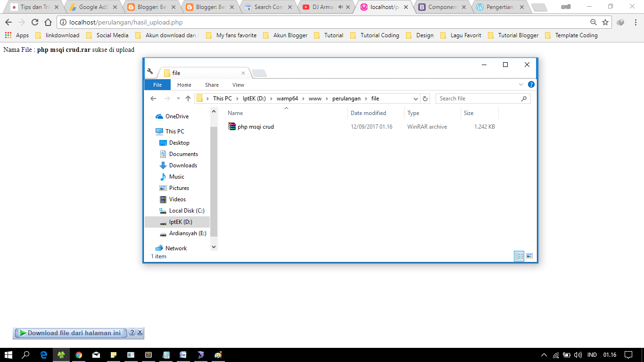The height and width of the screenshot is (362, 644).
Task: Click the Back navigation arrow in Explorer
Action: pyautogui.click(x=153, y=98)
